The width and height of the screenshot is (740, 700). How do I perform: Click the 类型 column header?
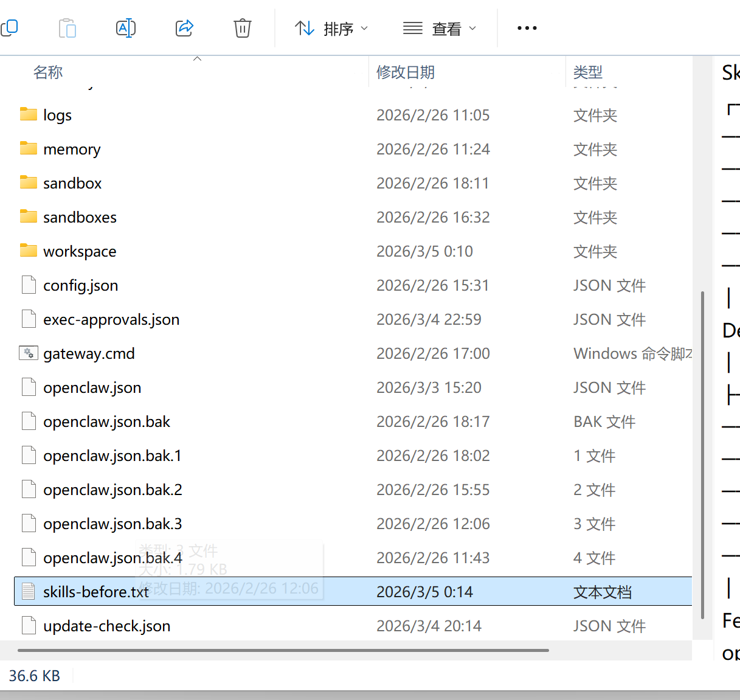[x=588, y=72]
